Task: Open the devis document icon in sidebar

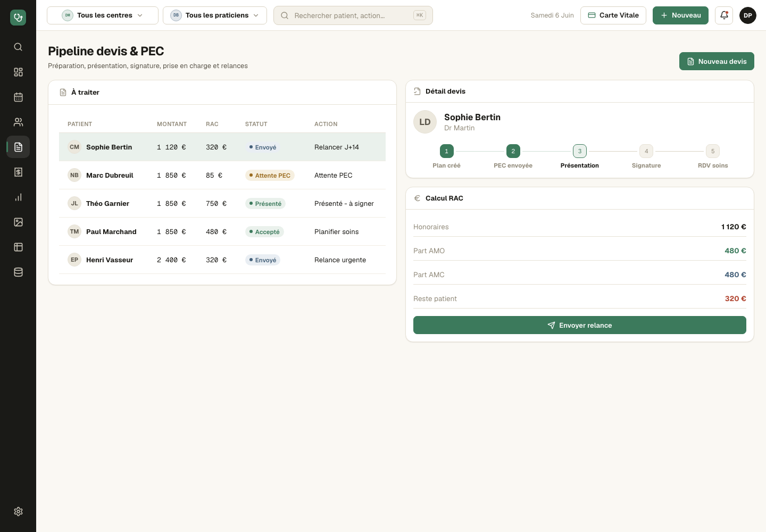Action: (18, 147)
